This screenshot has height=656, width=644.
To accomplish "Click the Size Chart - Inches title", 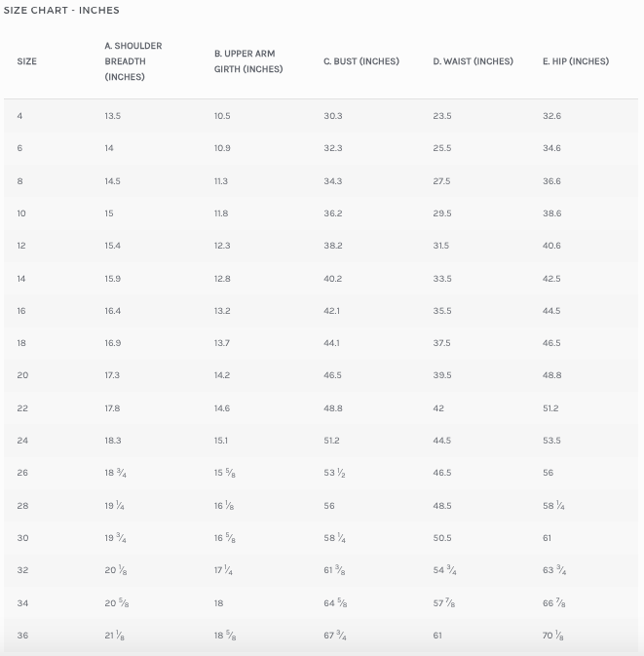I will pyautogui.click(x=61, y=11).
